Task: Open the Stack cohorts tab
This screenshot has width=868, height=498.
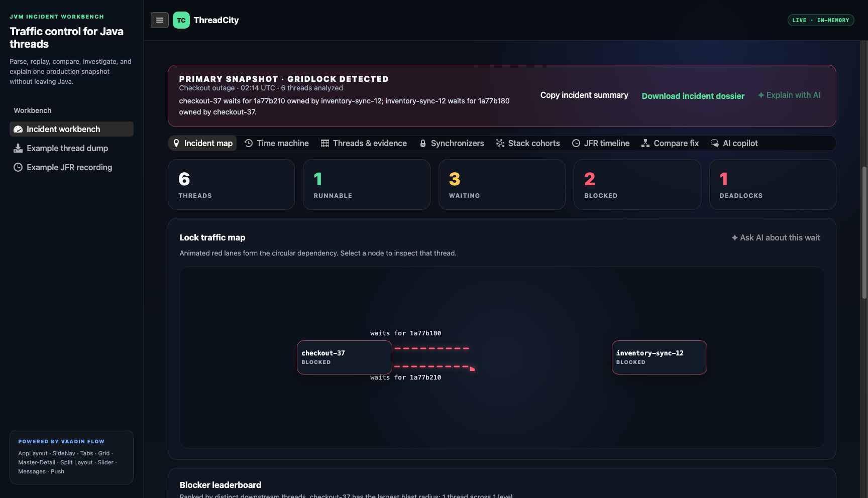Action: coord(528,143)
